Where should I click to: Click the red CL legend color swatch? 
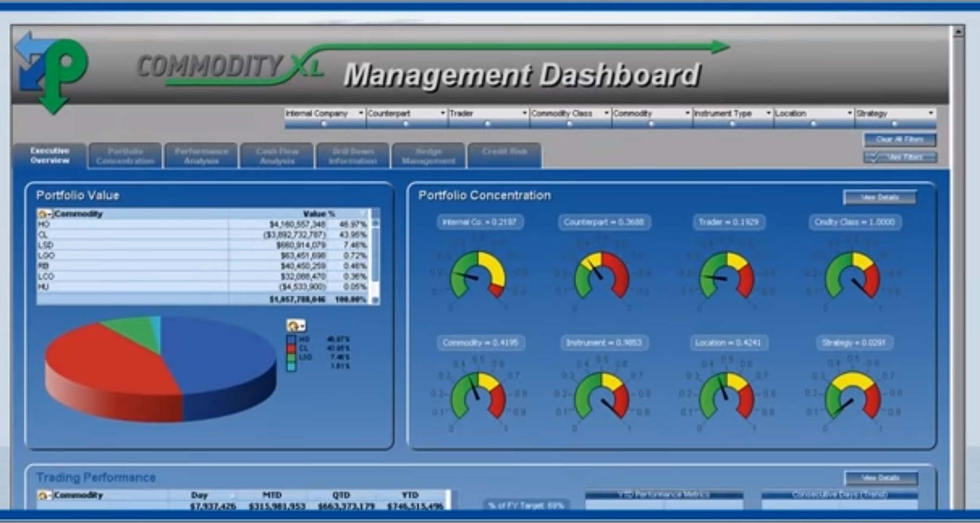291,348
